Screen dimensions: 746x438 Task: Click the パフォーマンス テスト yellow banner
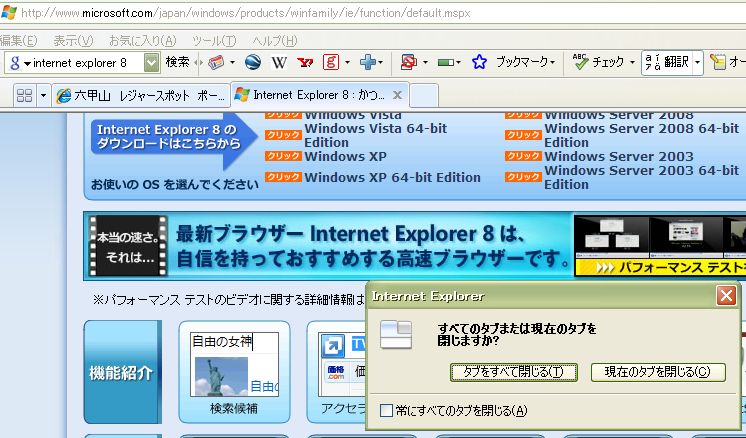tap(660, 267)
